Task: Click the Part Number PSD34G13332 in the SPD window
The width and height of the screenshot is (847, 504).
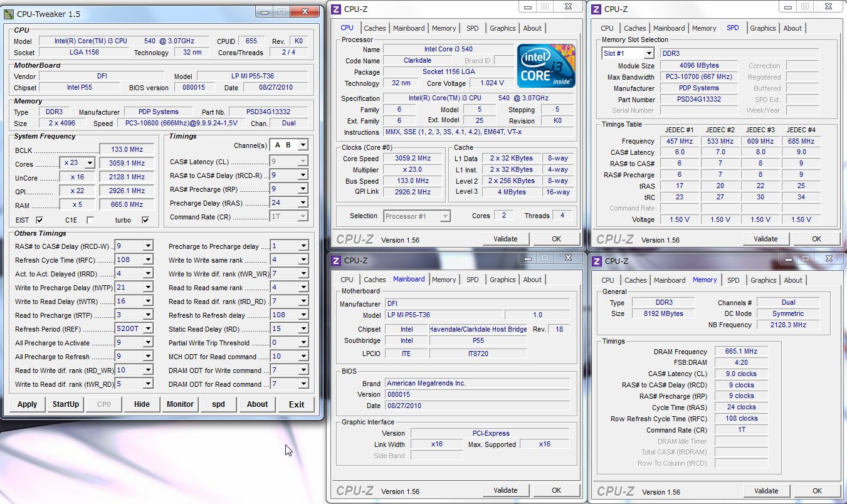Action: click(699, 99)
